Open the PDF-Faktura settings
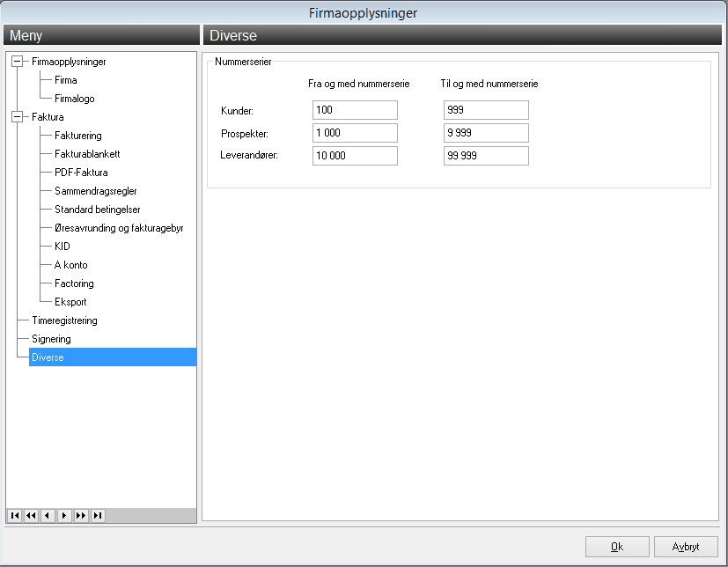 pyautogui.click(x=81, y=173)
